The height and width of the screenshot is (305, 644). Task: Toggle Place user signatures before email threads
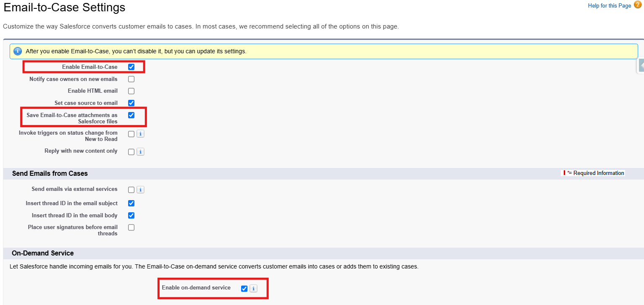[x=131, y=227]
